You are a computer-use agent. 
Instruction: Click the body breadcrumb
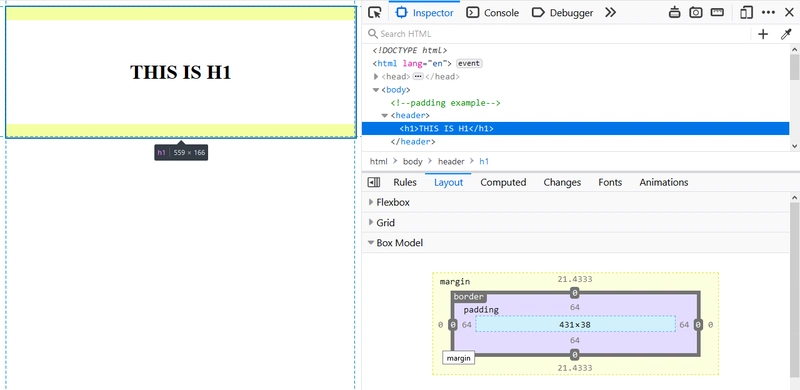click(x=413, y=161)
